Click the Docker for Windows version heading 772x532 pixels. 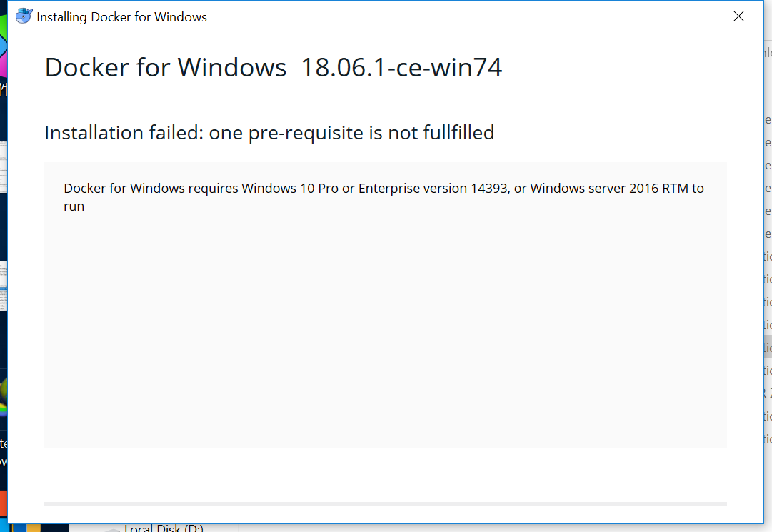point(274,67)
